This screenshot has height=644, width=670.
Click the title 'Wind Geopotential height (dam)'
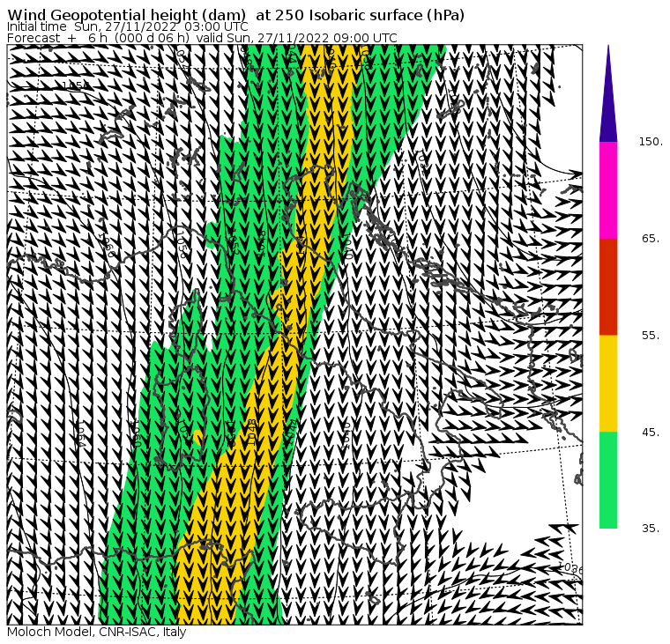pos(126,15)
